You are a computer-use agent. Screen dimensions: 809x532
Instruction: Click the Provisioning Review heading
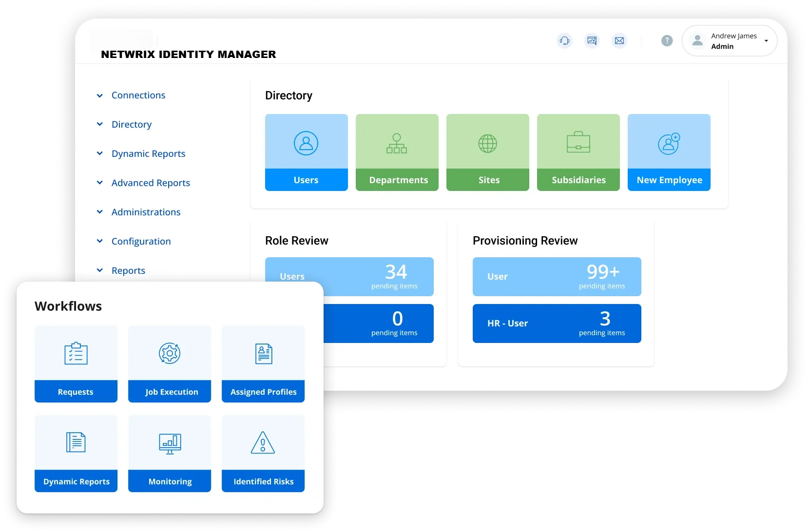click(525, 241)
